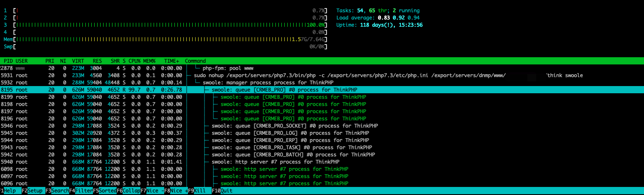Sort by the PID column header
Screen dimensions: 644x195
click(8, 61)
